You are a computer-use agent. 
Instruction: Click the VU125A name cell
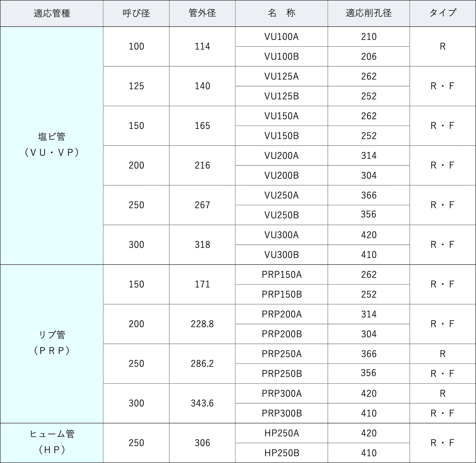[x=282, y=76]
